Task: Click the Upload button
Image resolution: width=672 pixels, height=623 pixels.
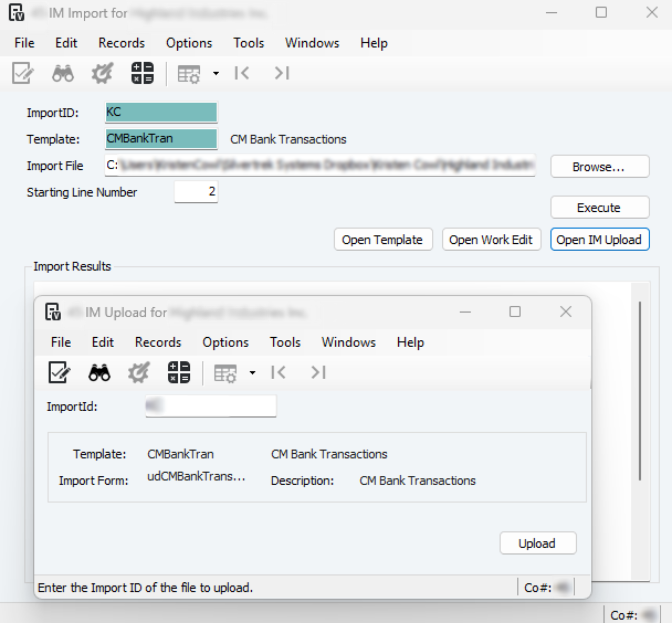Action: click(x=538, y=543)
